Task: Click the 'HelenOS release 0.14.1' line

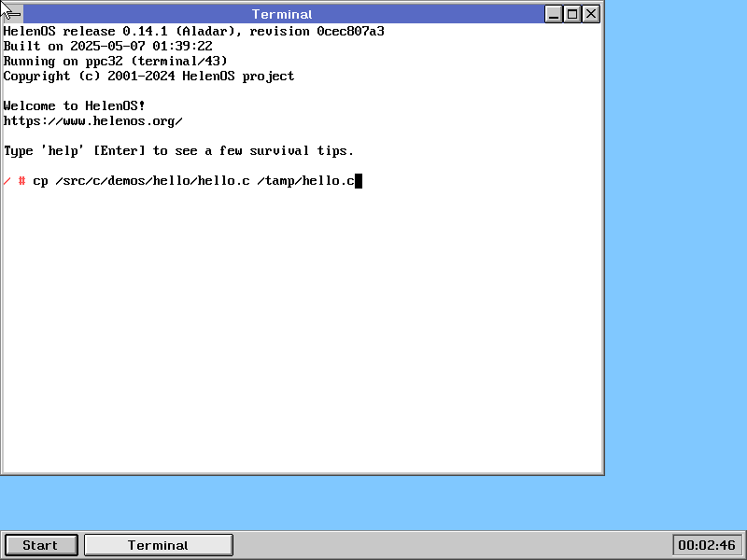Action: pos(193,32)
